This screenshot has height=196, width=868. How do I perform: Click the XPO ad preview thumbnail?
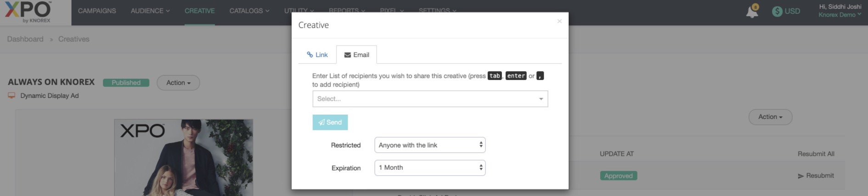pos(183,157)
